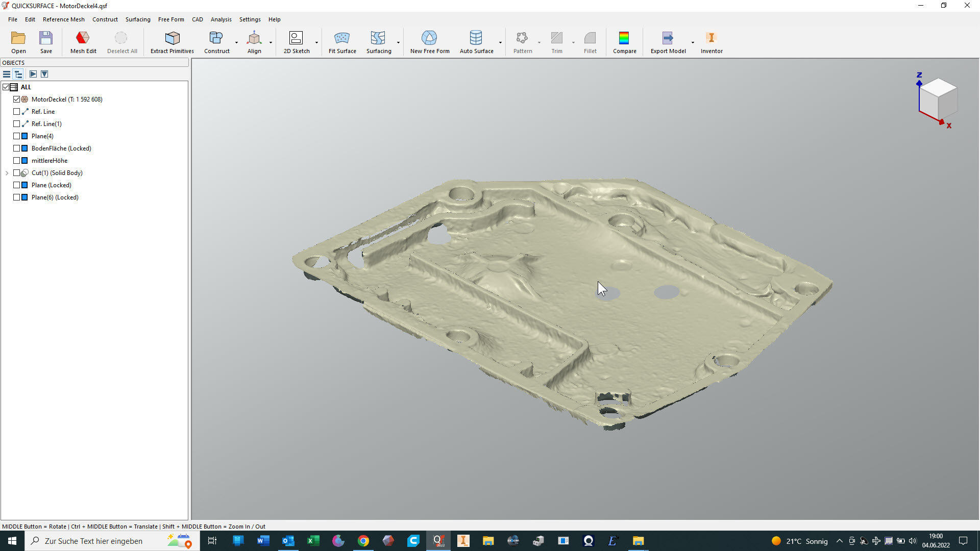
Task: Open the Reference Mesh menu
Action: [x=63, y=19]
